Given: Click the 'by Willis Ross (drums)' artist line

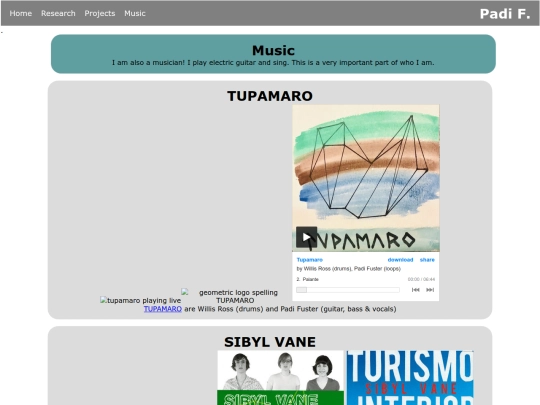Looking at the screenshot, I should pos(349,269).
